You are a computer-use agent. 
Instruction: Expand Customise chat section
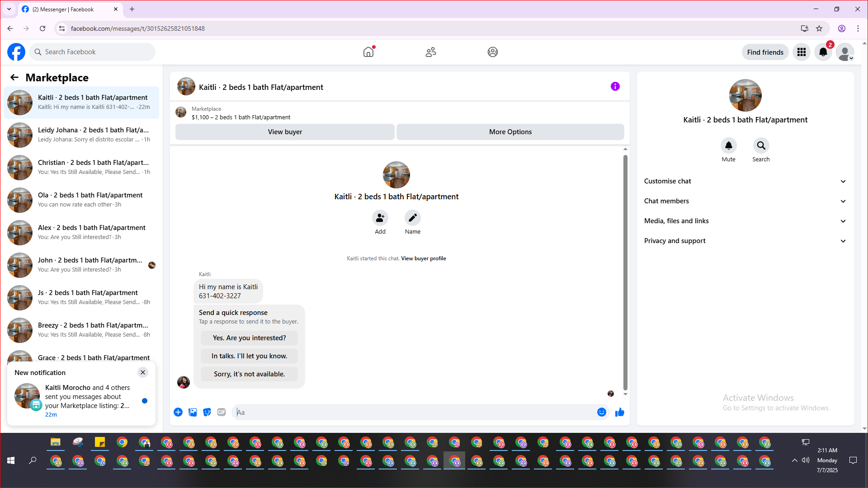coord(745,181)
